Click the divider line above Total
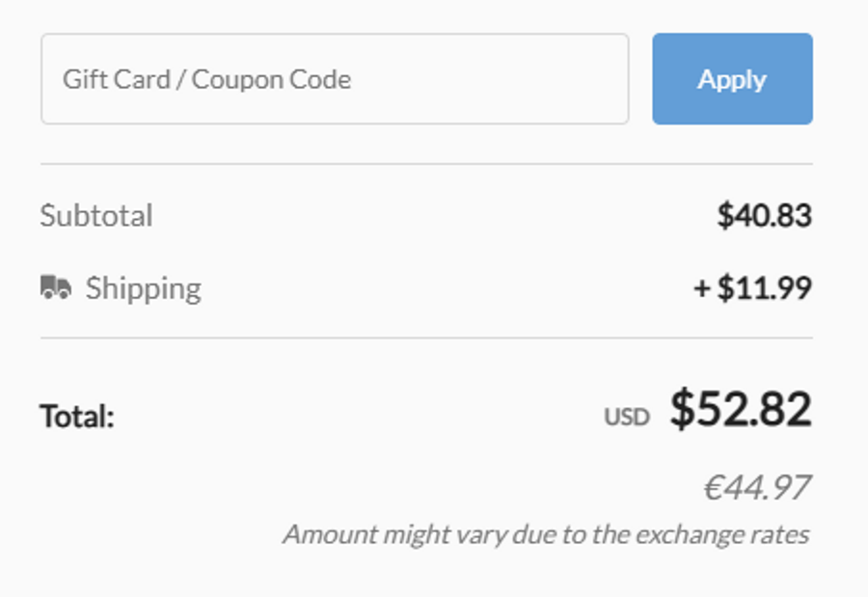Viewport: 868px width, 597px height. click(426, 338)
